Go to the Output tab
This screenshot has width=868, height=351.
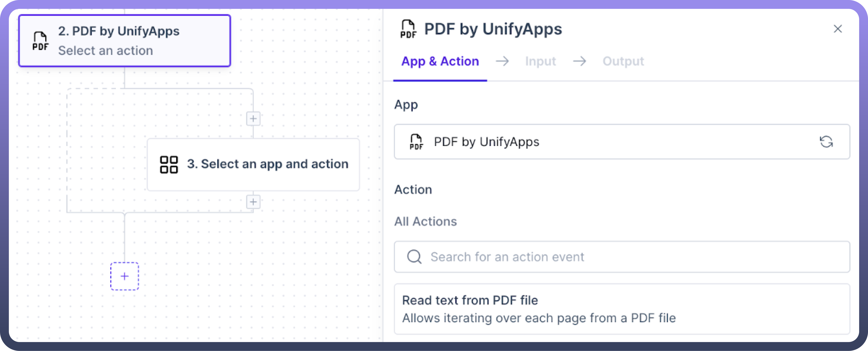[x=623, y=61]
